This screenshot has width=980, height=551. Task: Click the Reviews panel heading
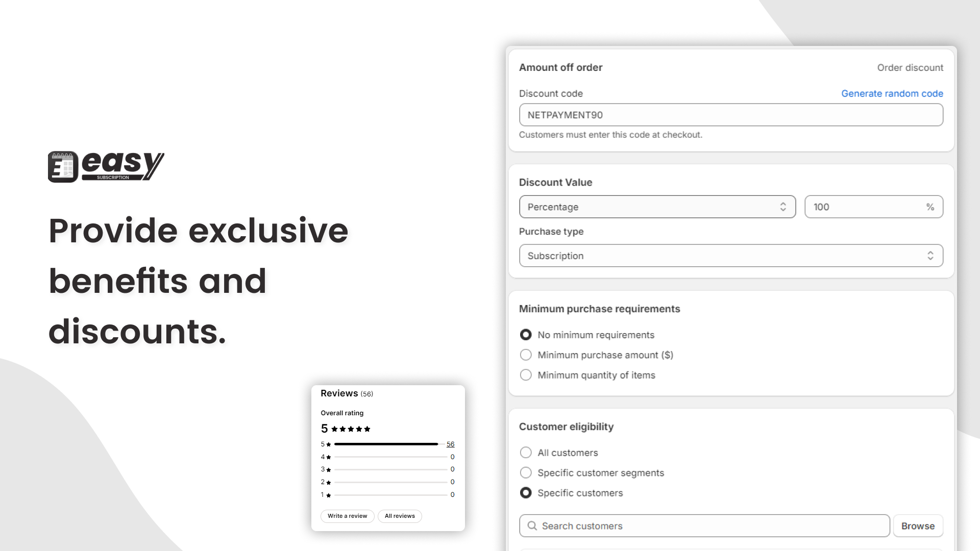point(339,393)
